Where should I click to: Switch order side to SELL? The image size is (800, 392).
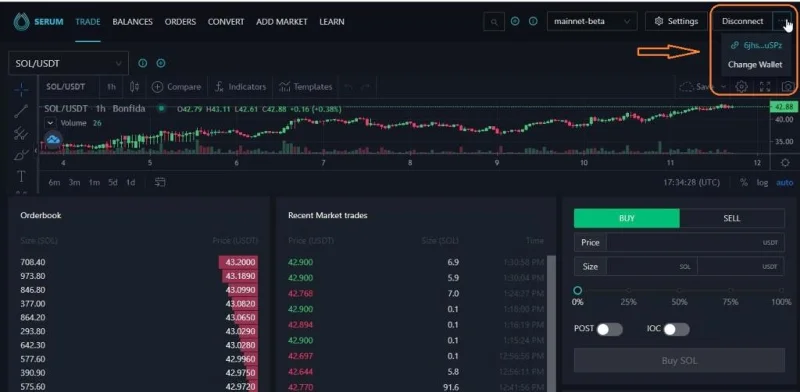tap(732, 218)
